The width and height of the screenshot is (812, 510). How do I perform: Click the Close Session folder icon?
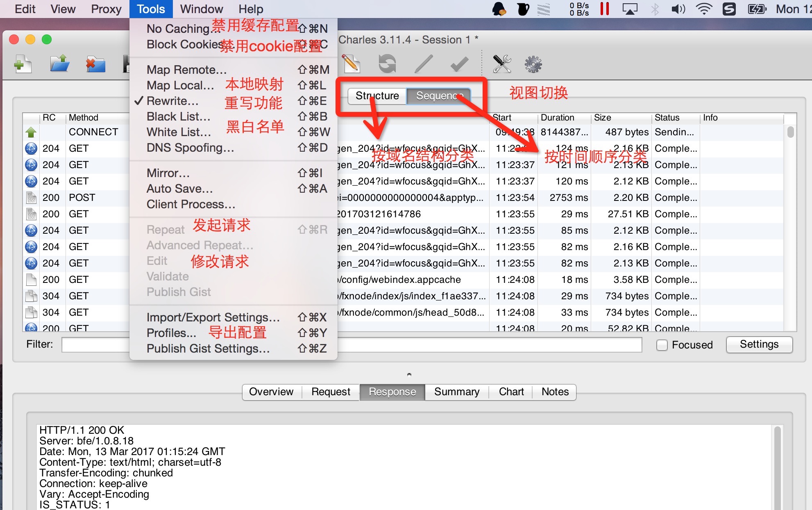coord(95,64)
